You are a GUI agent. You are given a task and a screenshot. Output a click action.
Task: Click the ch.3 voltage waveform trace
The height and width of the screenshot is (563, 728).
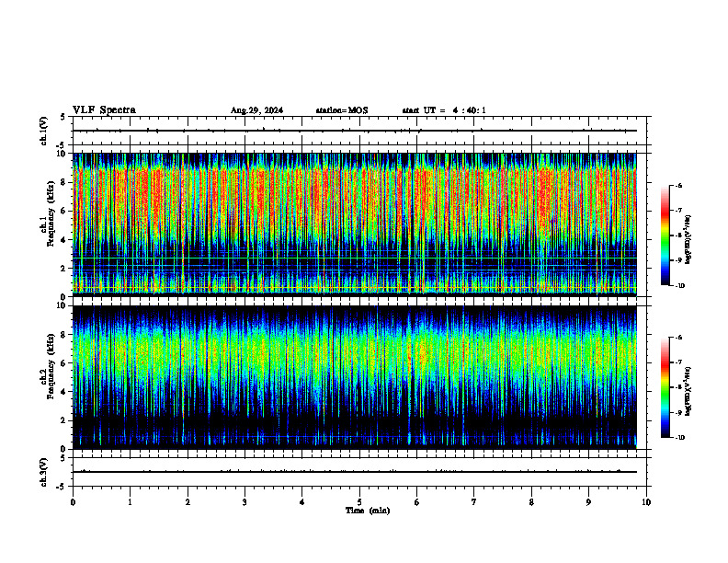(x=355, y=472)
